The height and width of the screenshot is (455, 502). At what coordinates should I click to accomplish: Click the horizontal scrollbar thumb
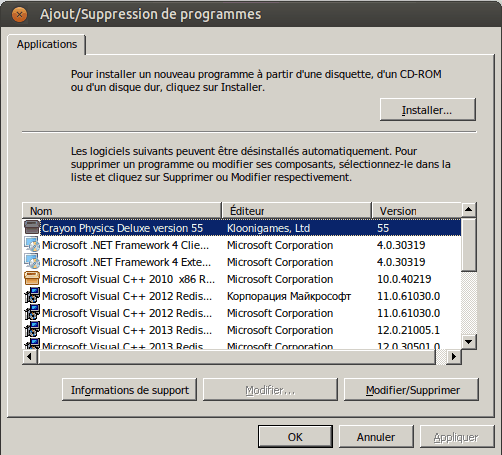237,357
